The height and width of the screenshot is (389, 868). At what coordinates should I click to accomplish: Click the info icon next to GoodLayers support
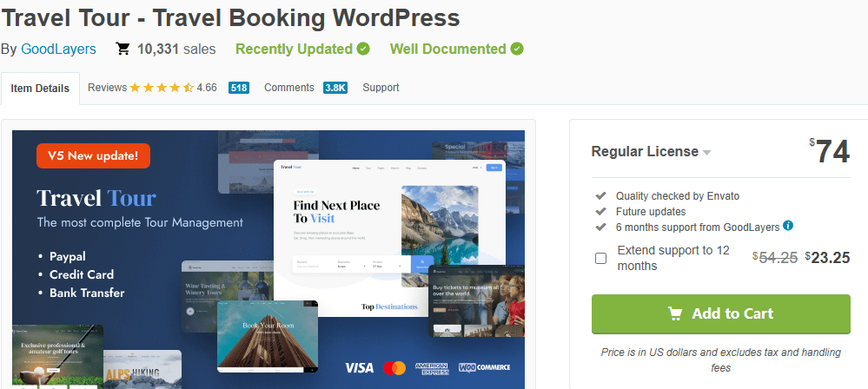coord(788,226)
